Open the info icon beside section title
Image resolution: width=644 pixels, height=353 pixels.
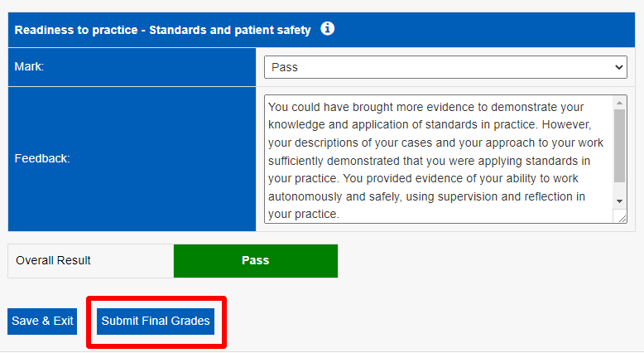coord(327,29)
